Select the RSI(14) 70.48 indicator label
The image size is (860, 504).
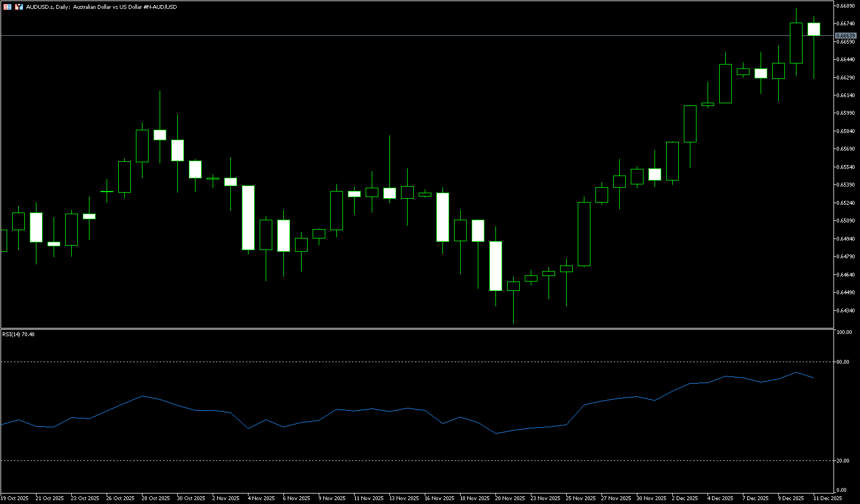coord(18,334)
